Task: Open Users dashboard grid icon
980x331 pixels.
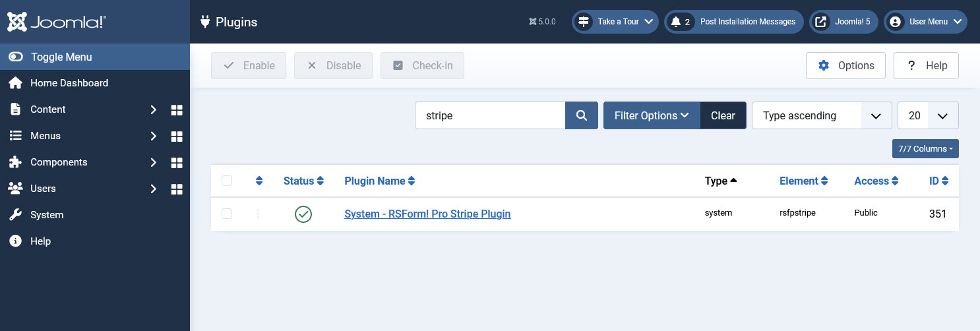Action: [x=176, y=189]
